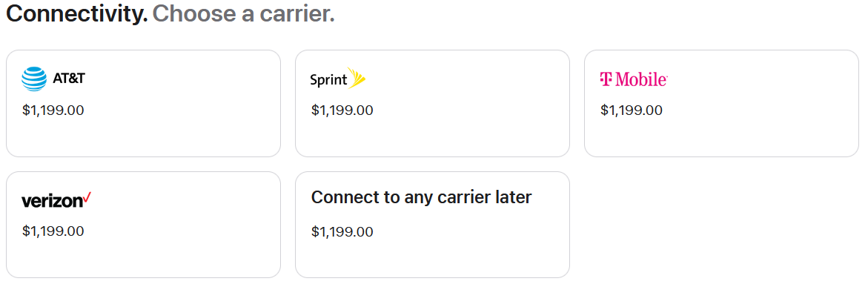Select the Sprint carrier option card
Screen dimensions: 868x287
click(432, 104)
